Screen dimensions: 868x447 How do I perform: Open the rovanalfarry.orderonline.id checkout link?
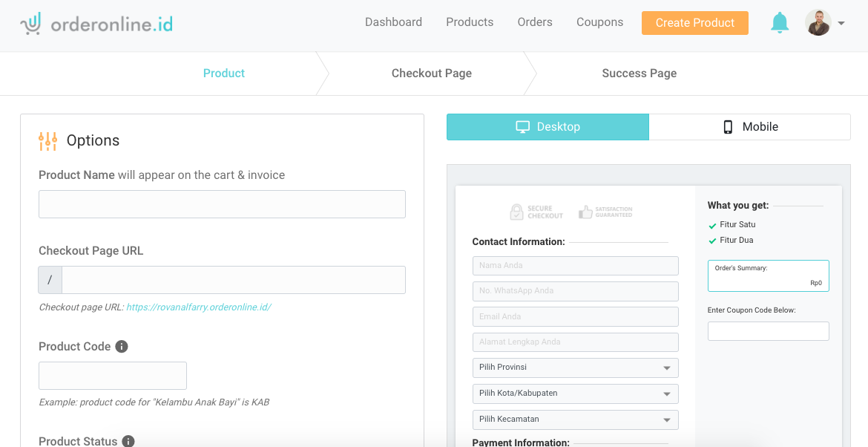click(x=198, y=307)
